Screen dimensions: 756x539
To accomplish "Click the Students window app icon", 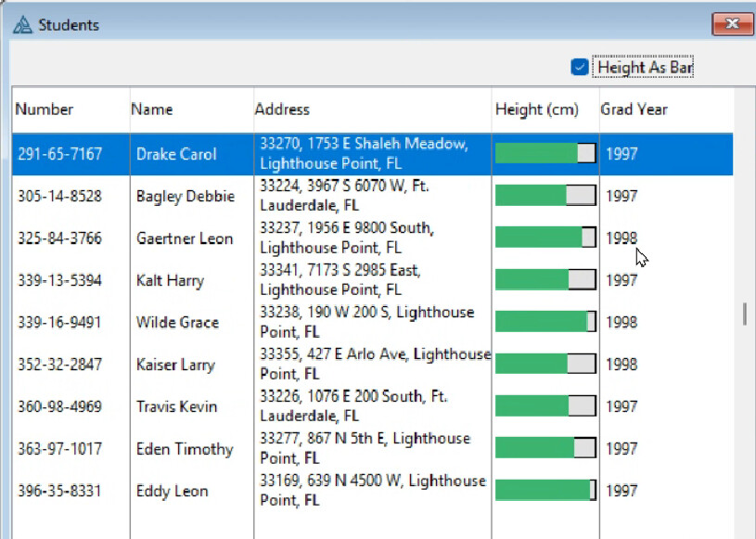I will [21, 25].
